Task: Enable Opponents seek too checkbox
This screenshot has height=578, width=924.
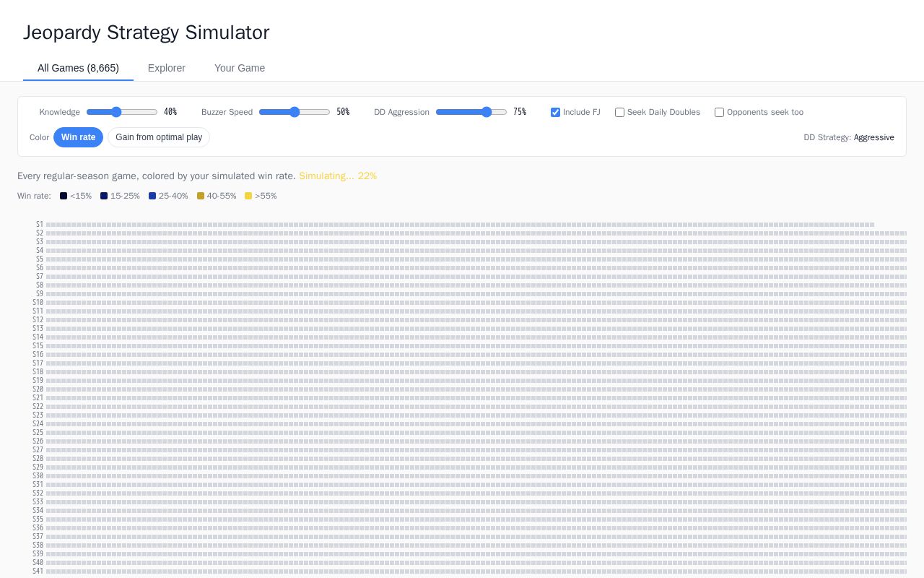Action: pos(719,112)
